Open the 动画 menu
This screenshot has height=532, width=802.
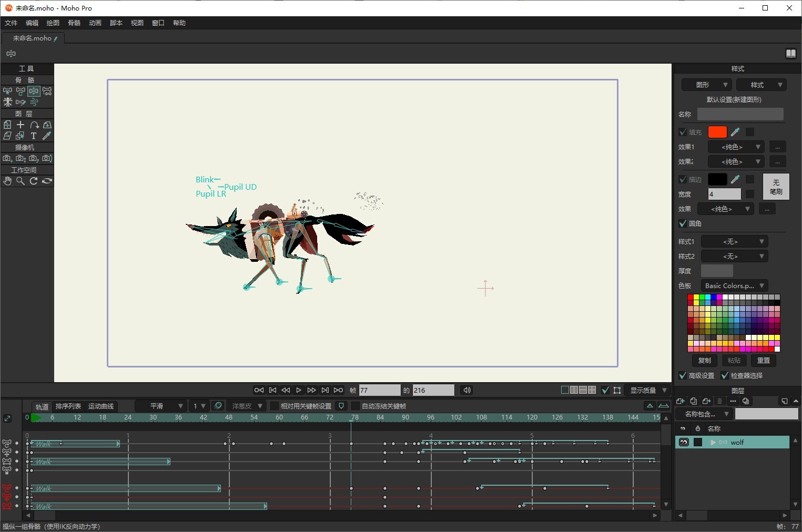click(x=95, y=23)
